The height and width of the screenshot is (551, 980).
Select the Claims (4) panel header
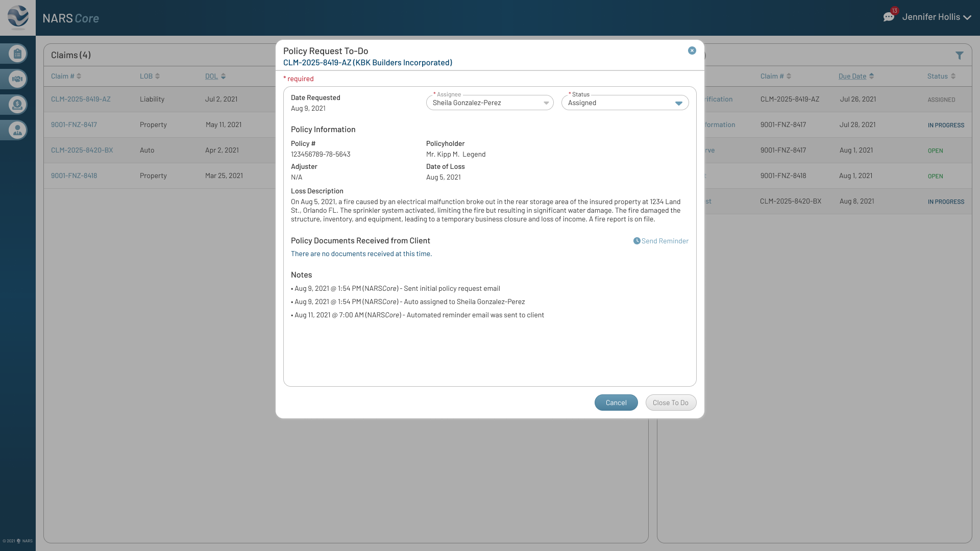coord(71,55)
